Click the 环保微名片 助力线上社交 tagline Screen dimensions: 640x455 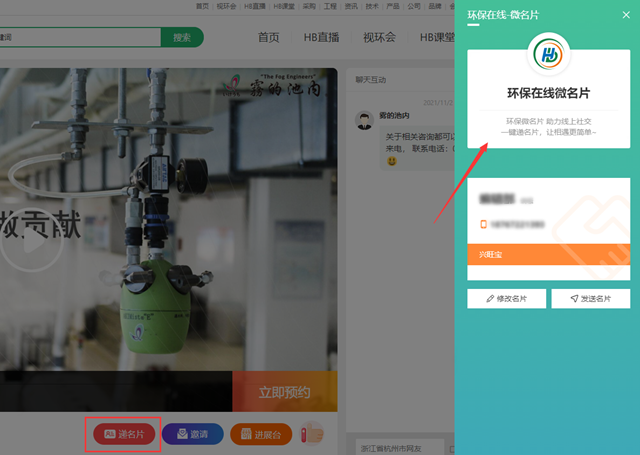549,121
